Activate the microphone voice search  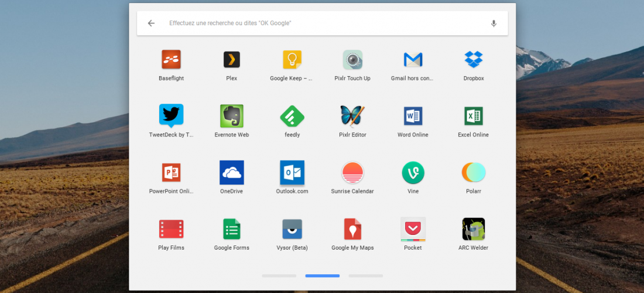coord(494,23)
